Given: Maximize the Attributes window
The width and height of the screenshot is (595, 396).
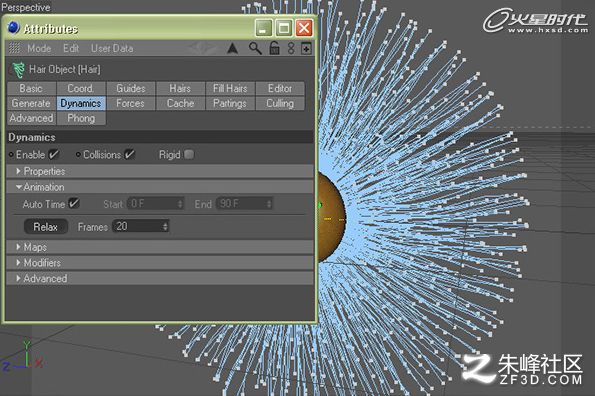Looking at the screenshot, I should (x=284, y=28).
